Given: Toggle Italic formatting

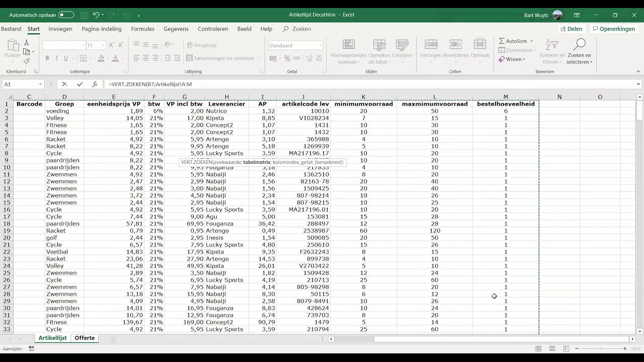Looking at the screenshot, I should (57, 58).
